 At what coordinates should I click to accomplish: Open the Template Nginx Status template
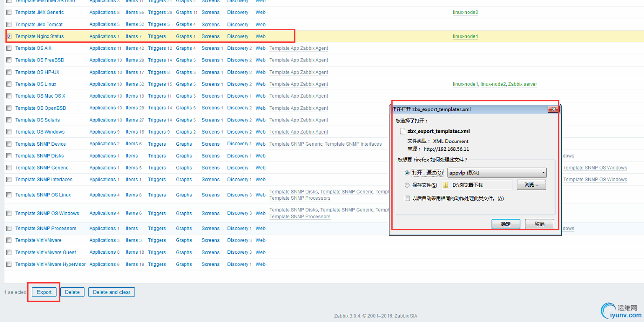39,36
